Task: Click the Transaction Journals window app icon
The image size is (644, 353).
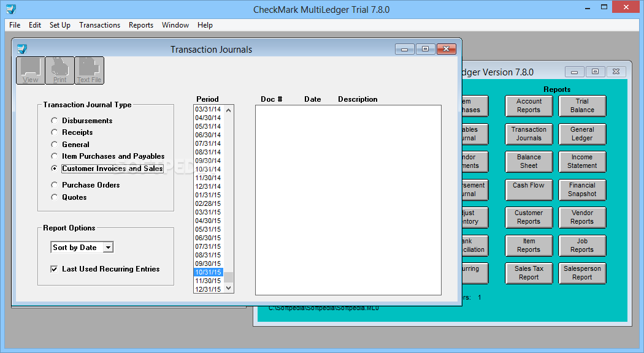Action: pyautogui.click(x=21, y=49)
